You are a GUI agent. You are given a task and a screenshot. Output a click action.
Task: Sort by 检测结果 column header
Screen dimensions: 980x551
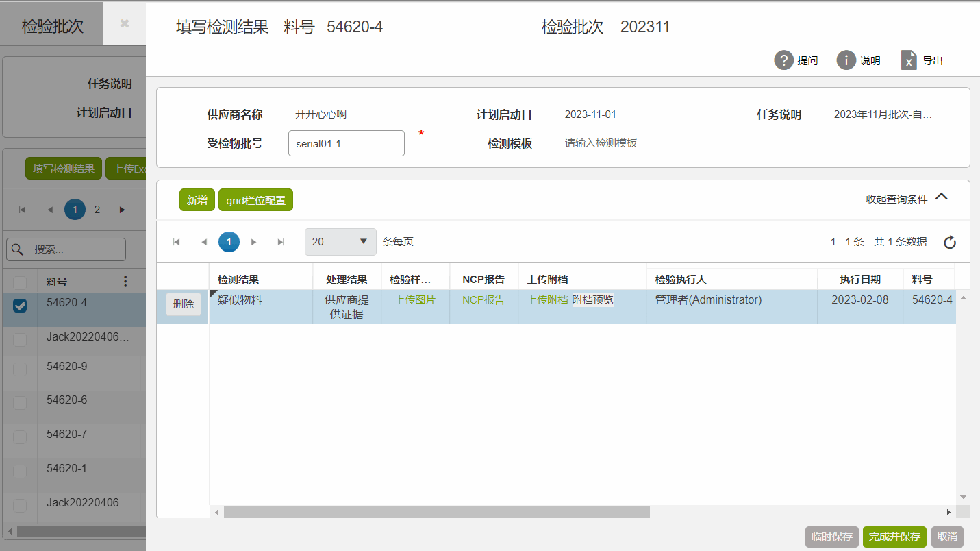238,279
